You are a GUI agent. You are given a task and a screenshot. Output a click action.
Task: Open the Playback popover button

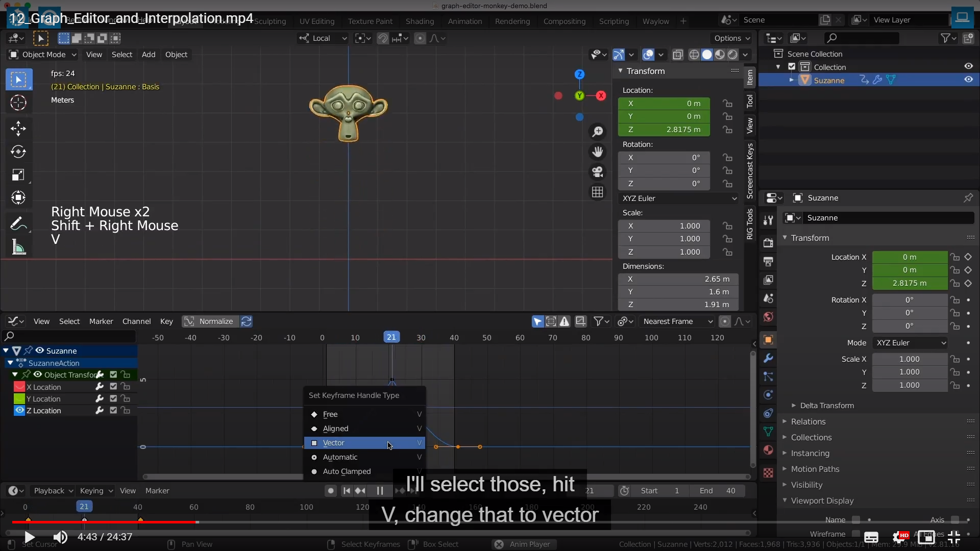(53, 491)
